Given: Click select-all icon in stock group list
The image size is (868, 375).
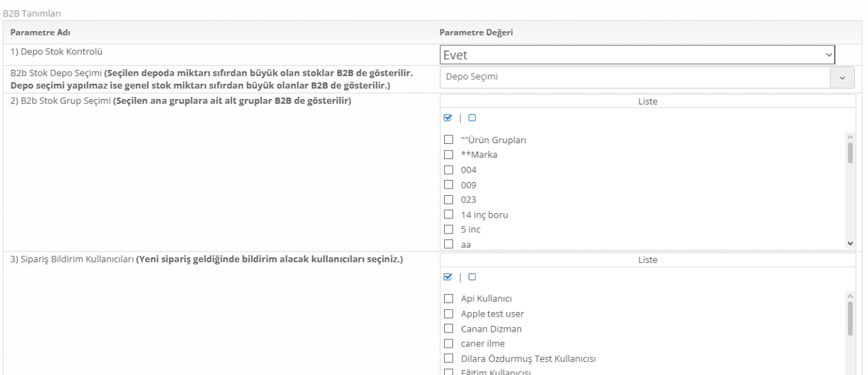Looking at the screenshot, I should 447,117.
